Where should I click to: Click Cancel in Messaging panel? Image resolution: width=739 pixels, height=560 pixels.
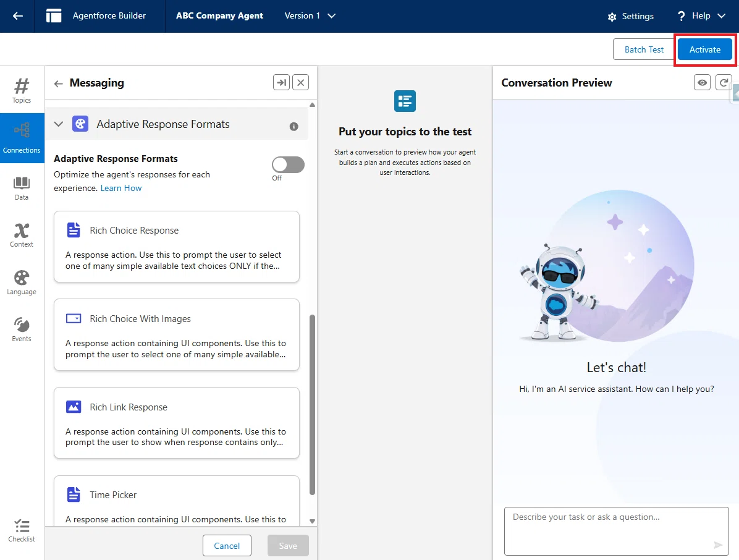227,545
